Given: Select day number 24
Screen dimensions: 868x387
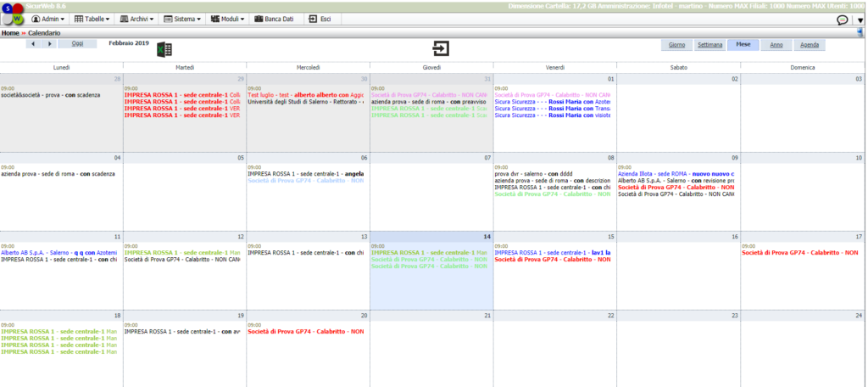Looking at the screenshot, I should [x=859, y=316].
